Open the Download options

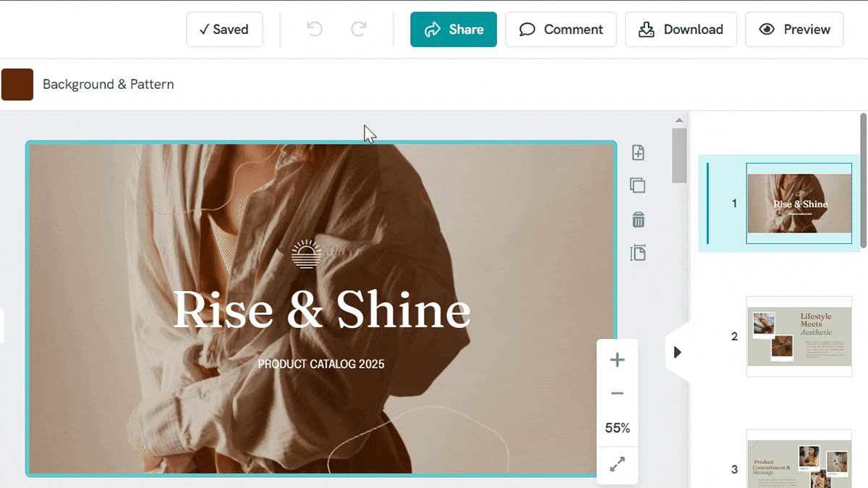point(681,29)
